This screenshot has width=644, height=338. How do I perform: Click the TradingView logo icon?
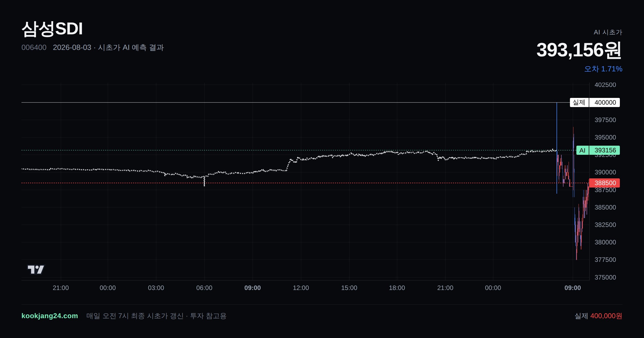point(36,269)
